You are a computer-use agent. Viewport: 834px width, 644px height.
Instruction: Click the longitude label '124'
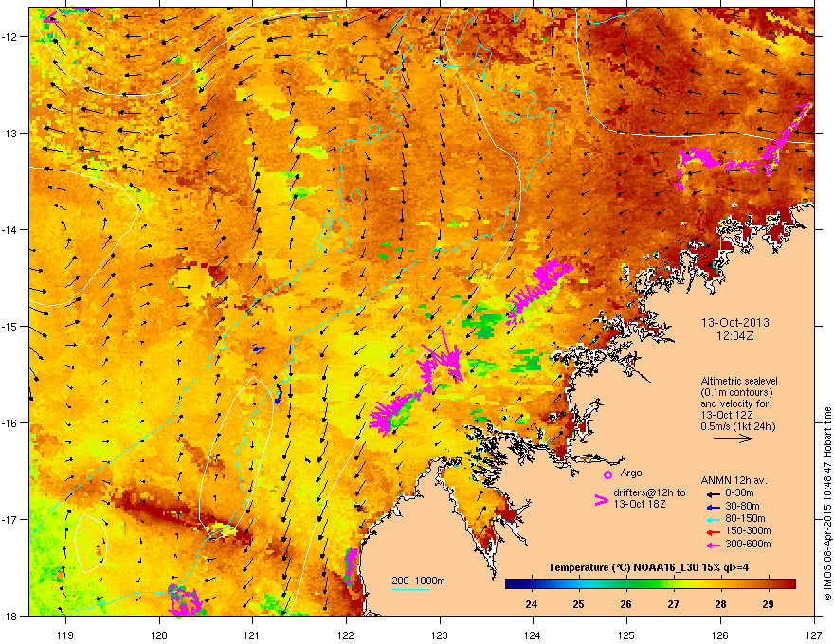coord(534,635)
